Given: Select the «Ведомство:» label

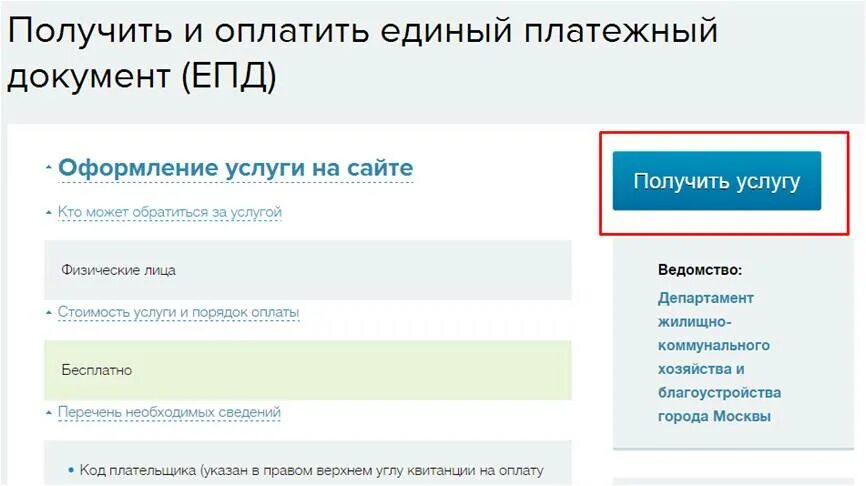Looking at the screenshot, I should [700, 270].
